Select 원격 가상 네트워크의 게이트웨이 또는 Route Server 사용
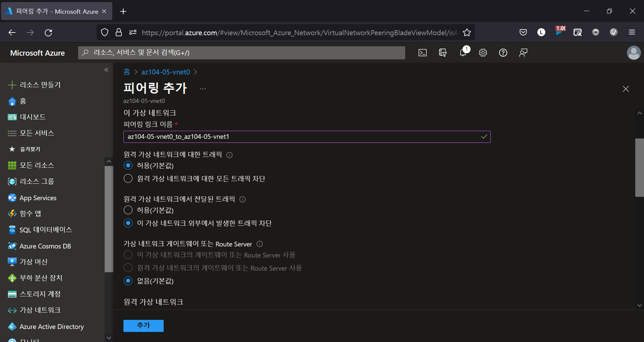This screenshot has height=342, width=644. [128, 268]
